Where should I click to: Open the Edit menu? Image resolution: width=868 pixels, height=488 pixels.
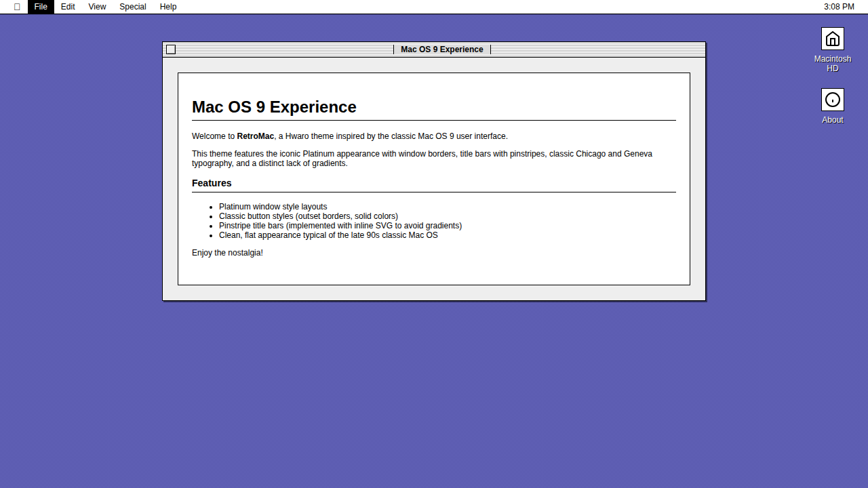(68, 7)
